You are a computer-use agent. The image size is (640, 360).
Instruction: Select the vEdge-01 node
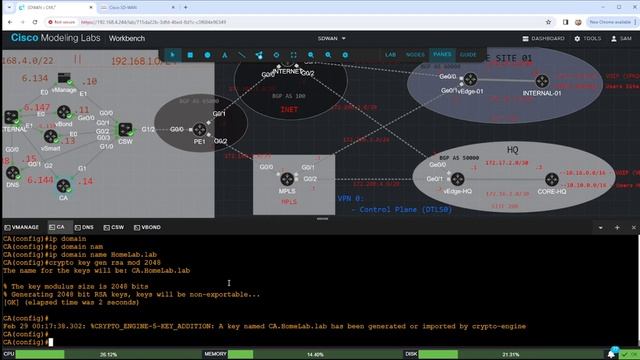point(470,79)
